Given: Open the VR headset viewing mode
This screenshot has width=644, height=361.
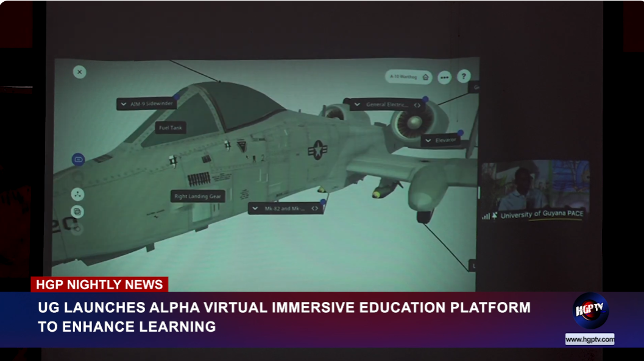Looking at the screenshot, I should click(x=77, y=159).
